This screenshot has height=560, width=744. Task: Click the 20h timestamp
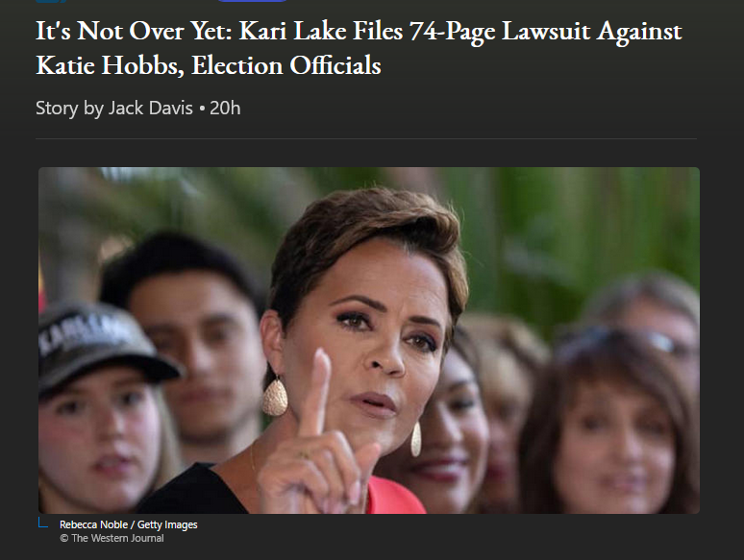coord(225,109)
